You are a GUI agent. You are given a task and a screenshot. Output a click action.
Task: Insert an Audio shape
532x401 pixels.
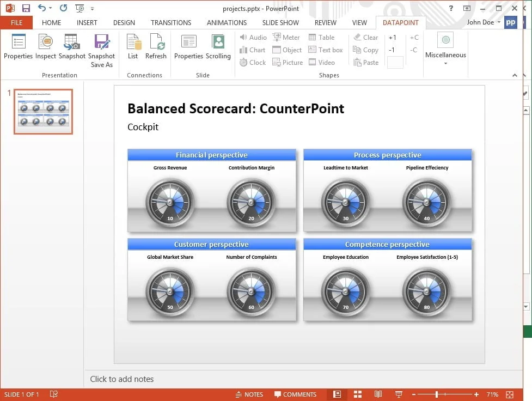(253, 38)
